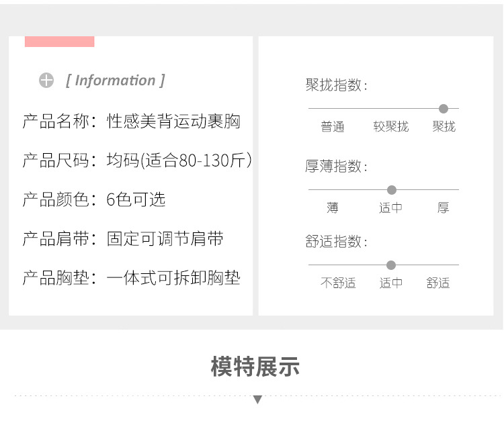Click pad text 一体式可拆卸胸垫
This screenshot has height=421, width=504.
click(x=173, y=278)
